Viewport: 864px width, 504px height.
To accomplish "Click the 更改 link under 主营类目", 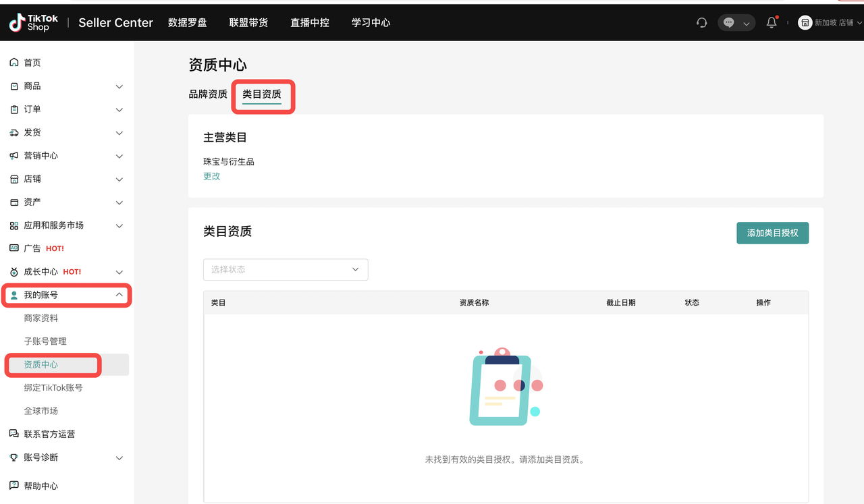I will [x=211, y=176].
